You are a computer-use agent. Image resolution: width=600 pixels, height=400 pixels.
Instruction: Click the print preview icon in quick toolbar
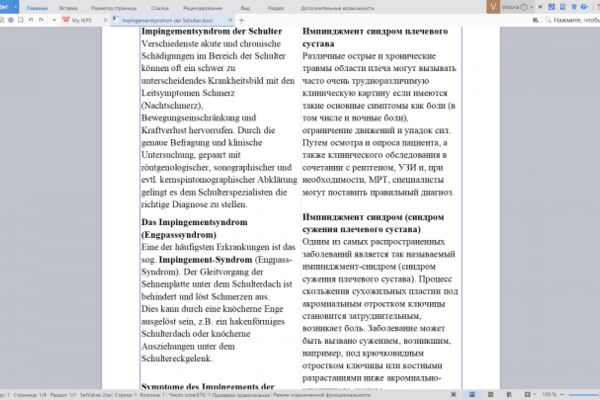pos(21,20)
